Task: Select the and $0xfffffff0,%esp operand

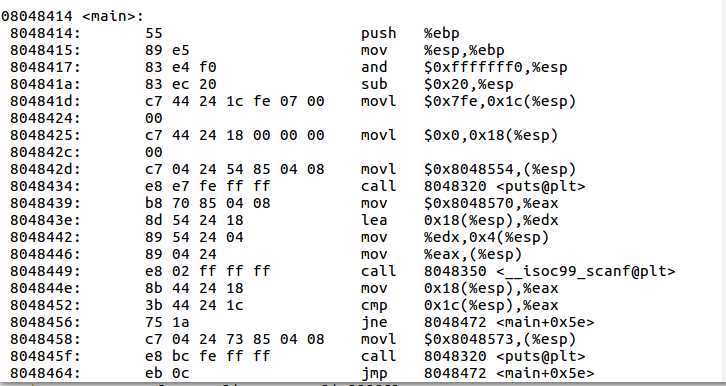Action: (495, 68)
